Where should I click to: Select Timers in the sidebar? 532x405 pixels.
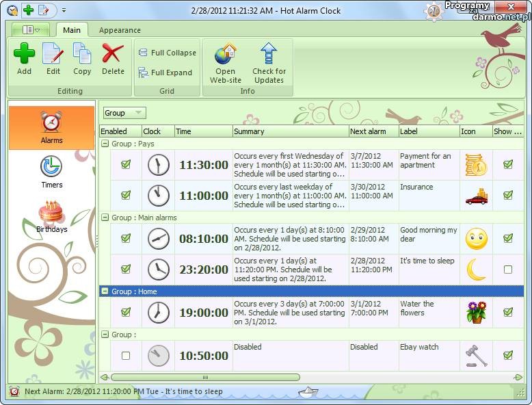[x=51, y=171]
